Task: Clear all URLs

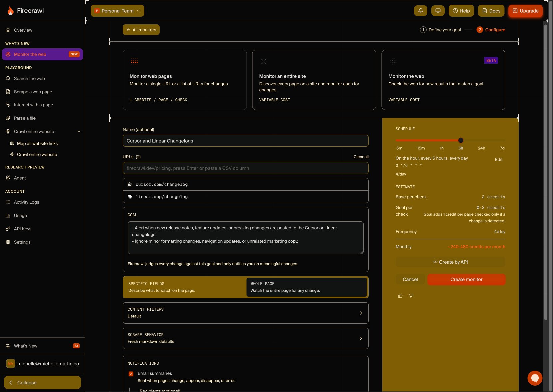Action: [x=361, y=157]
